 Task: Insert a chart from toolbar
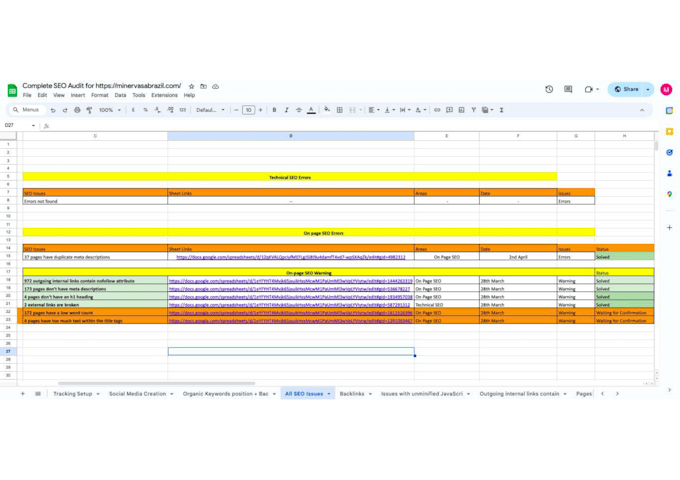461,110
